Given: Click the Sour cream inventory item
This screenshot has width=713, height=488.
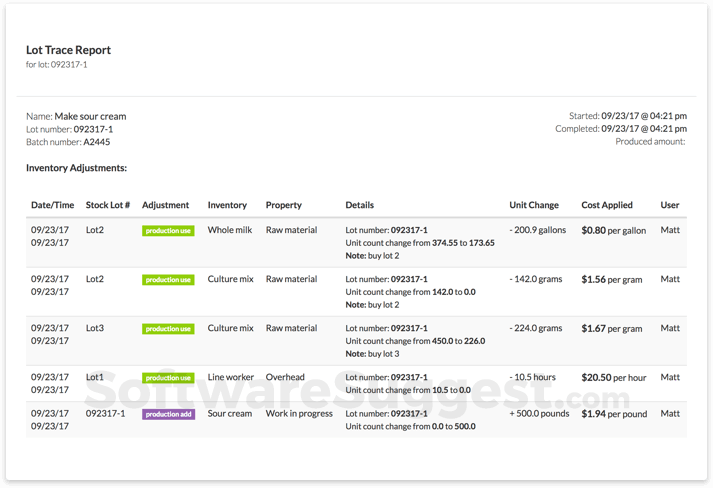Looking at the screenshot, I should (x=230, y=413).
